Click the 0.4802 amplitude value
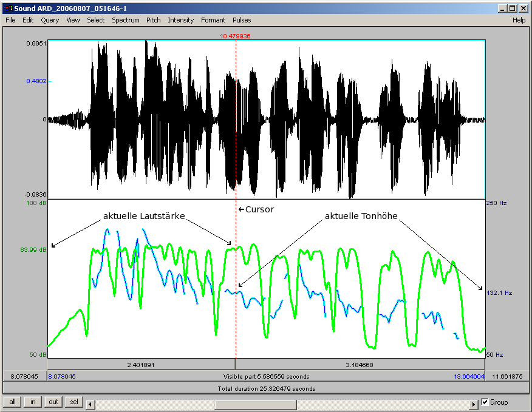Viewport: 532px width, 412px height. click(x=36, y=81)
